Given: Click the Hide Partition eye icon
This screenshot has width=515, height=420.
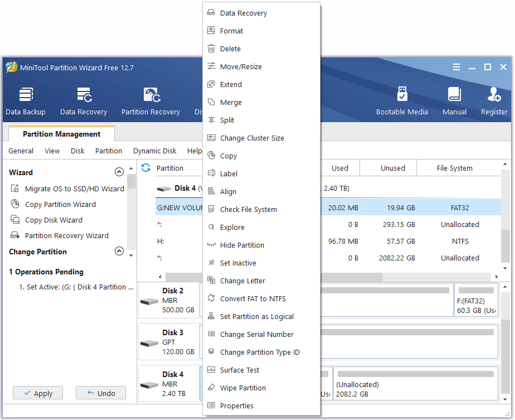Looking at the screenshot, I should point(211,245).
